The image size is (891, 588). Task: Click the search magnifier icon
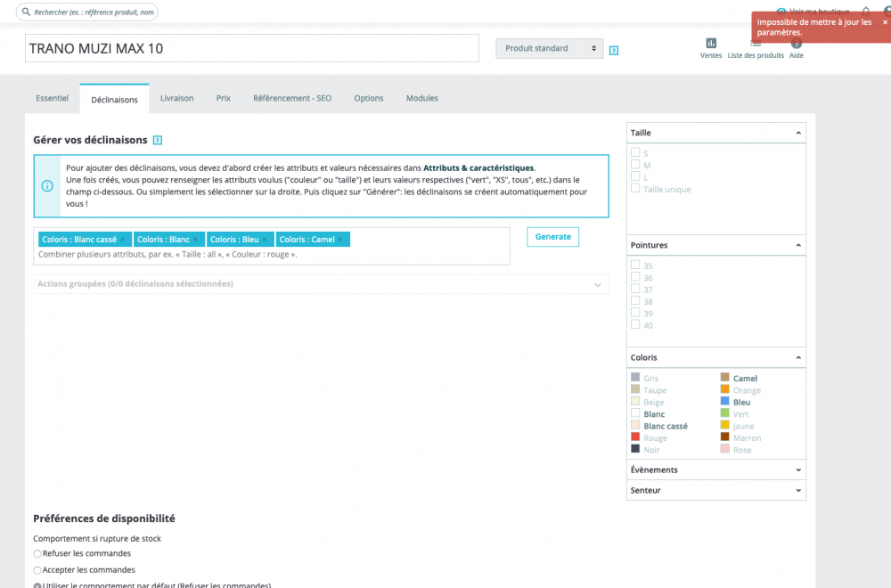[x=26, y=12]
